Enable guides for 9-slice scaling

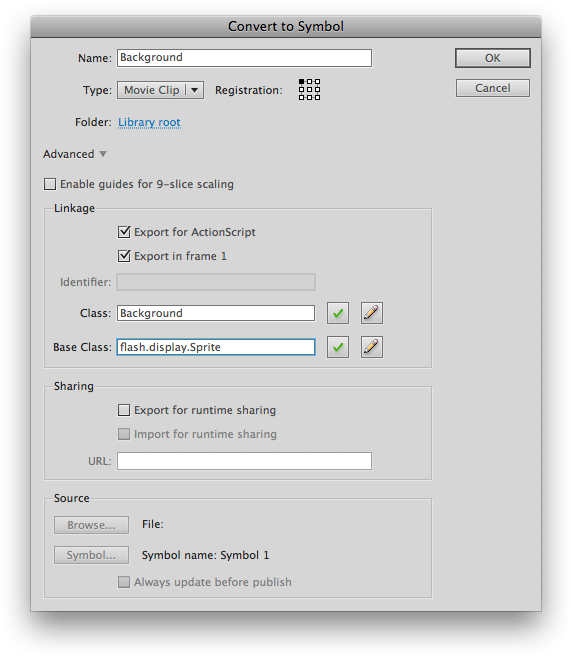(50, 184)
